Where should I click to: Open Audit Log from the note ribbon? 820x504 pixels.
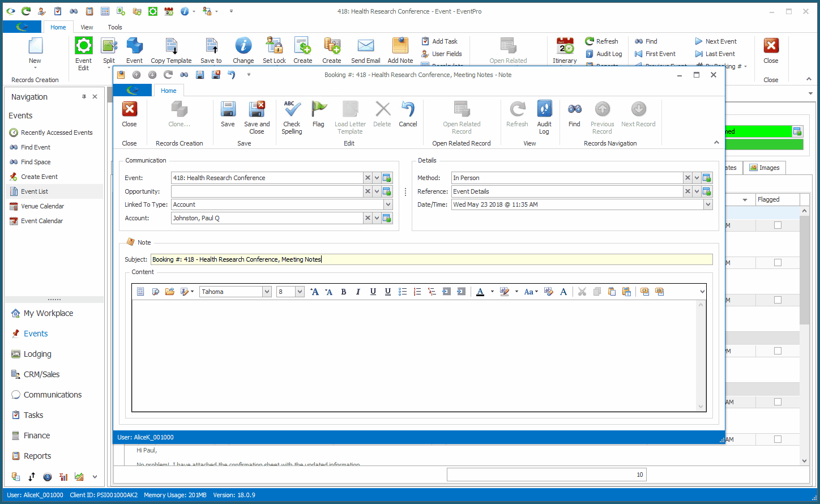(544, 118)
